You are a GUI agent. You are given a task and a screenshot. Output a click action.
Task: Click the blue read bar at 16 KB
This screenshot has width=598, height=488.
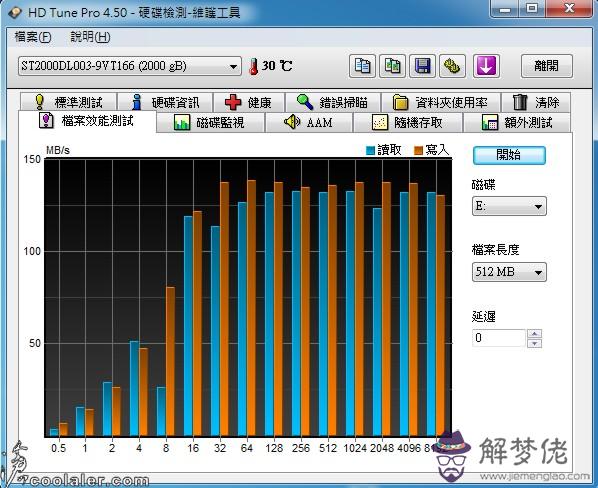(x=188, y=326)
